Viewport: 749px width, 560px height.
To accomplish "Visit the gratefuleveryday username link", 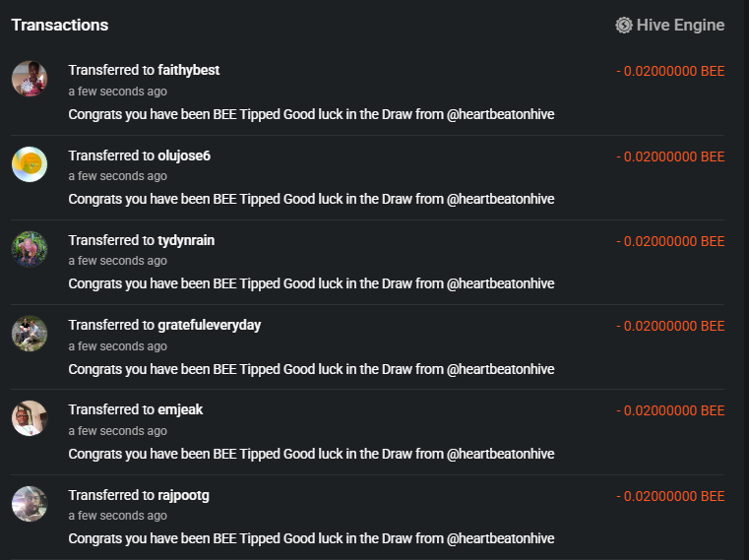I will (x=209, y=325).
